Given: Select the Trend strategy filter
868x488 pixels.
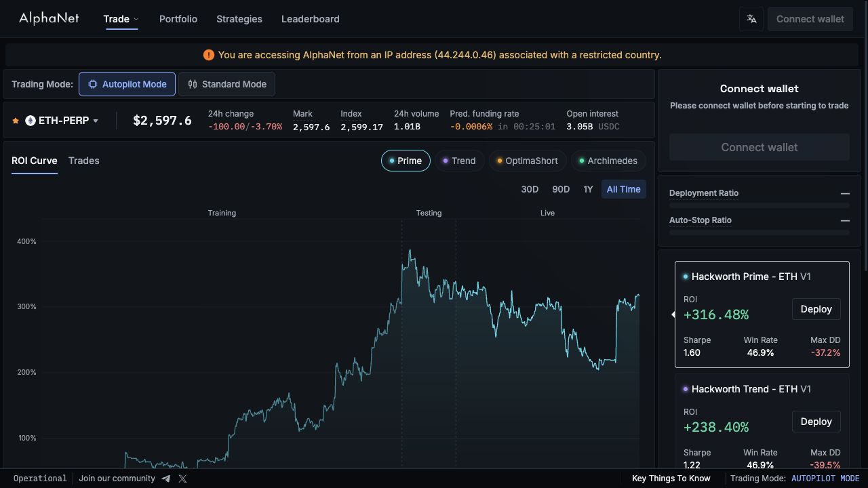Looking at the screenshot, I should [x=459, y=161].
